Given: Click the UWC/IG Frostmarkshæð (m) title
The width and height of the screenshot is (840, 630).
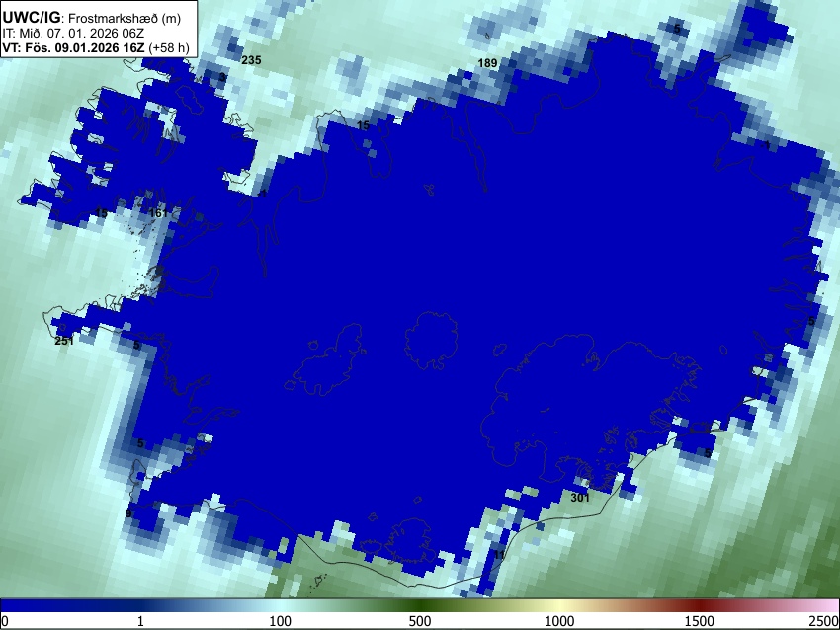Looking at the screenshot, I should [92, 18].
